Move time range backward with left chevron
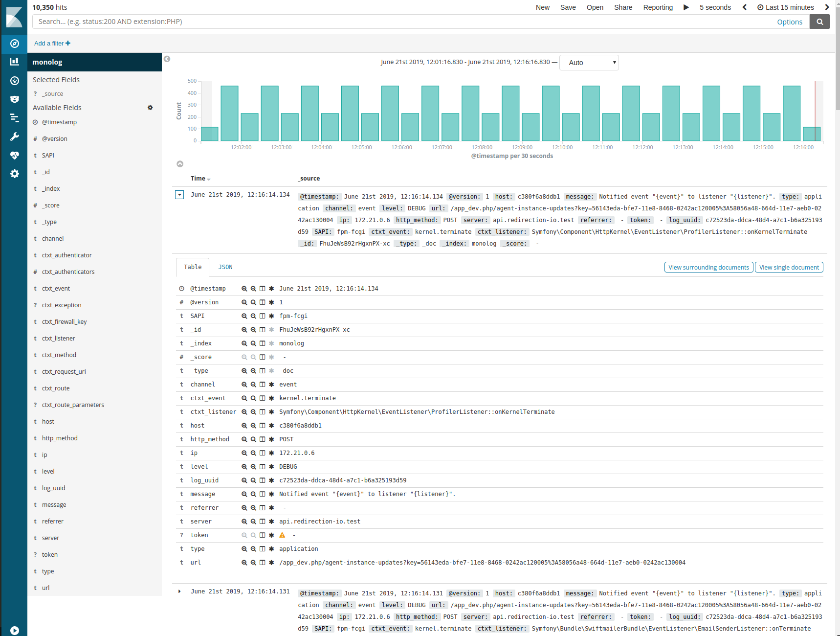This screenshot has width=840, height=636. [x=744, y=7]
